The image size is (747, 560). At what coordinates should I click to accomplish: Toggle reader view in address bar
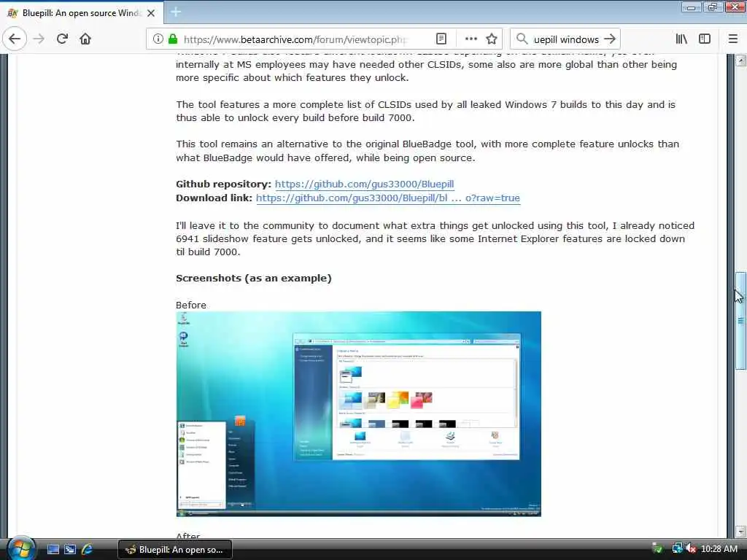pos(441,39)
